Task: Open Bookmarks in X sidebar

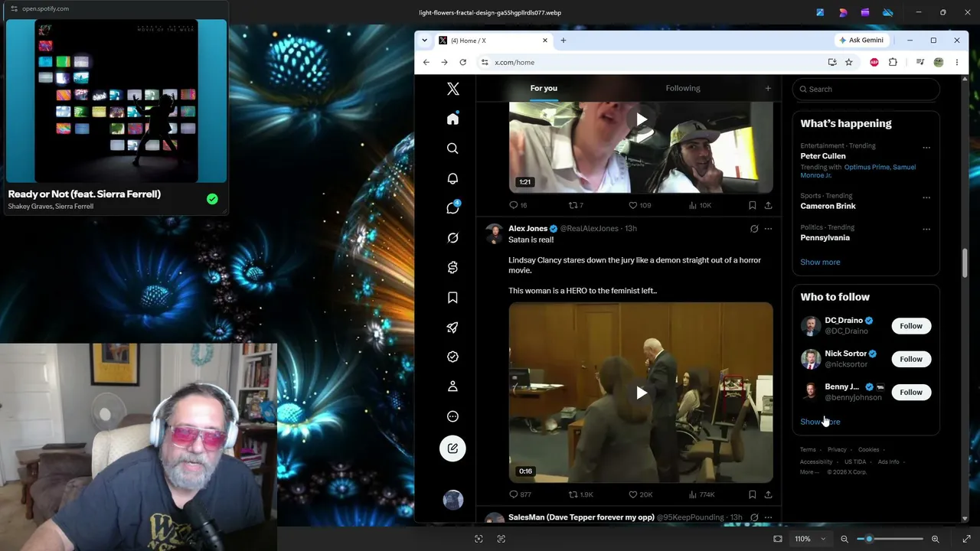Action: (452, 298)
